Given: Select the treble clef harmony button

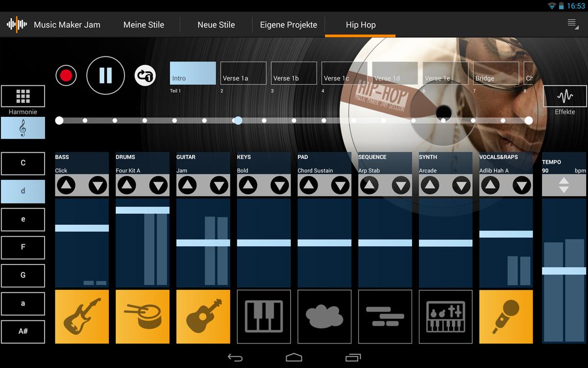Looking at the screenshot, I should click(23, 128).
